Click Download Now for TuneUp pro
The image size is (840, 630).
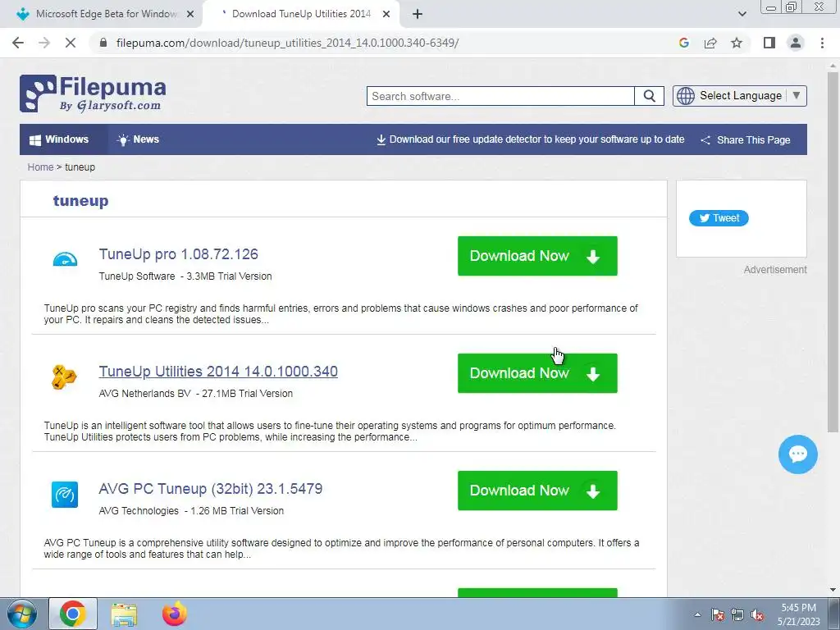(x=537, y=256)
